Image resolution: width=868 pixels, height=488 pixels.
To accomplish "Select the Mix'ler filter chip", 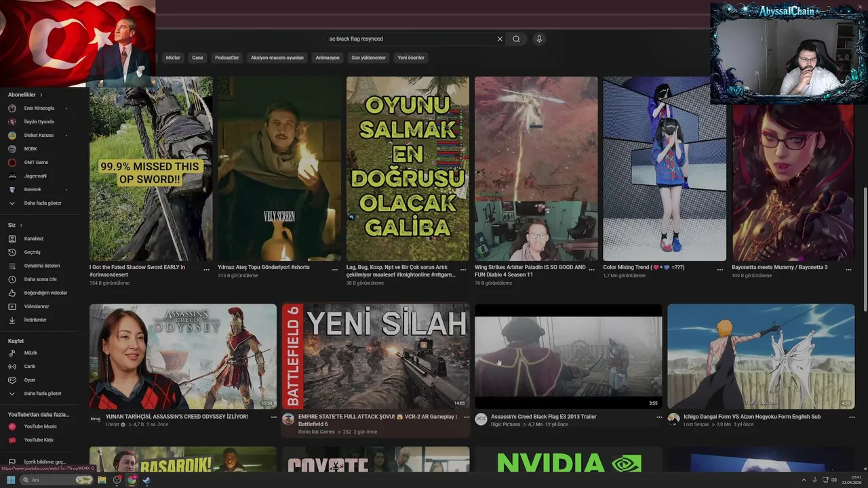I will coord(173,58).
